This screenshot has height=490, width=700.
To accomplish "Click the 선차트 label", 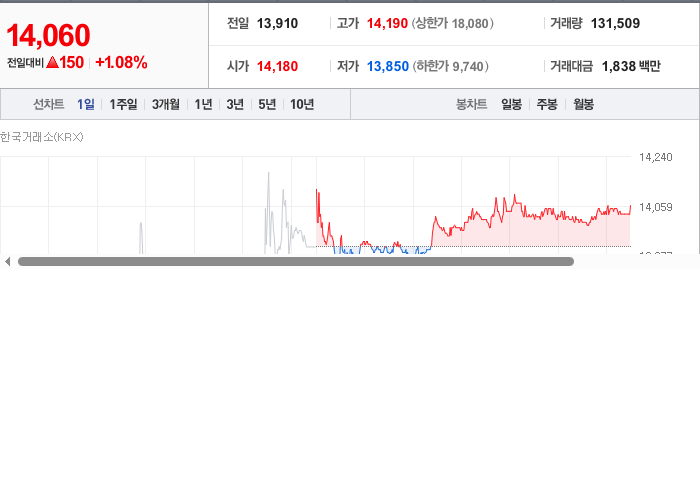I will (x=49, y=104).
